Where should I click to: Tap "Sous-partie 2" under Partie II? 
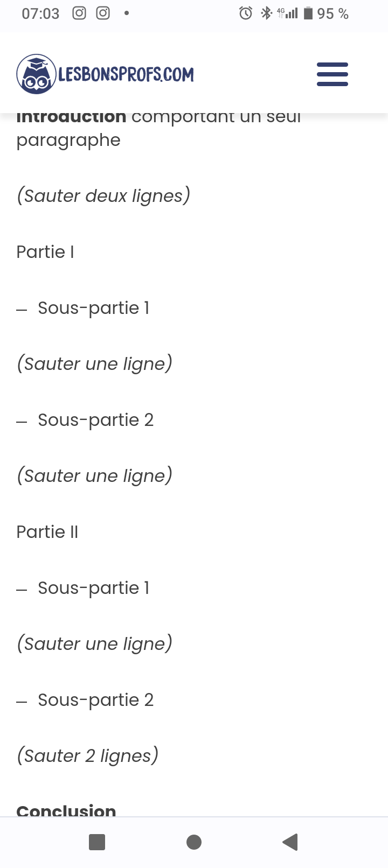95,700
